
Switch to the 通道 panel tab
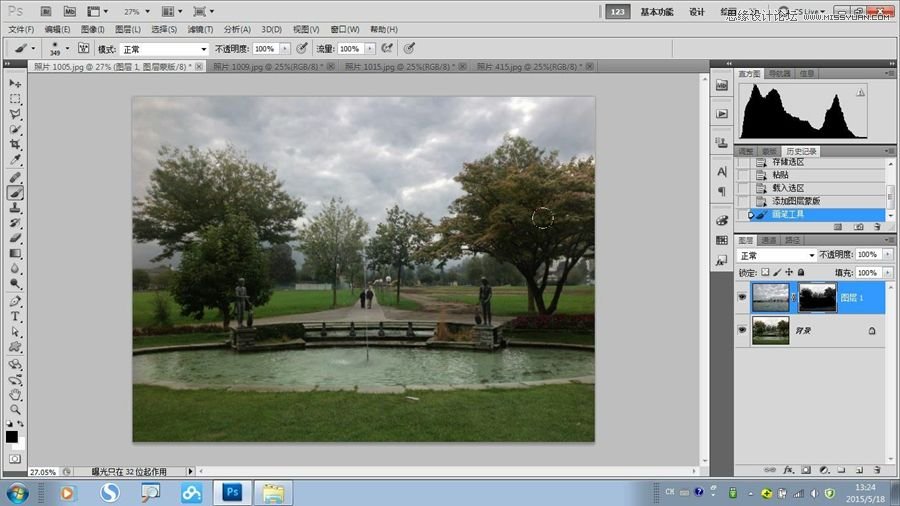769,240
